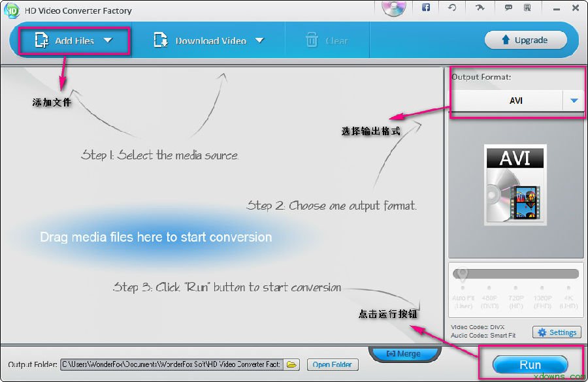This screenshot has height=382, width=588.
Task: Set resolution slider to 4K (UHD)
Action: point(569,288)
